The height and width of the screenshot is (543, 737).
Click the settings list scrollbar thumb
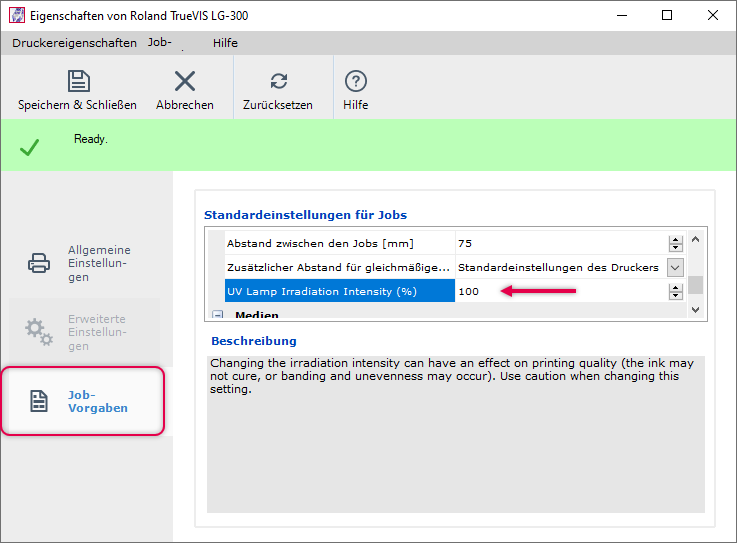[696, 285]
